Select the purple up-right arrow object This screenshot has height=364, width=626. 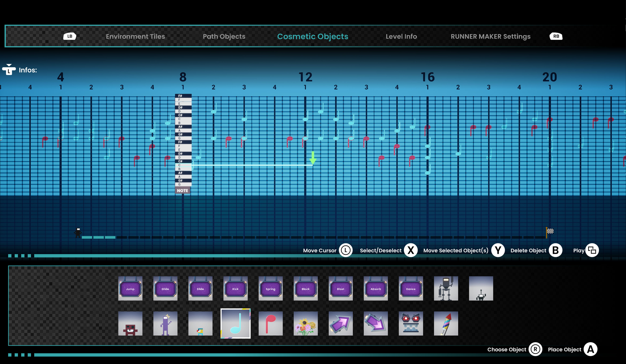(341, 323)
